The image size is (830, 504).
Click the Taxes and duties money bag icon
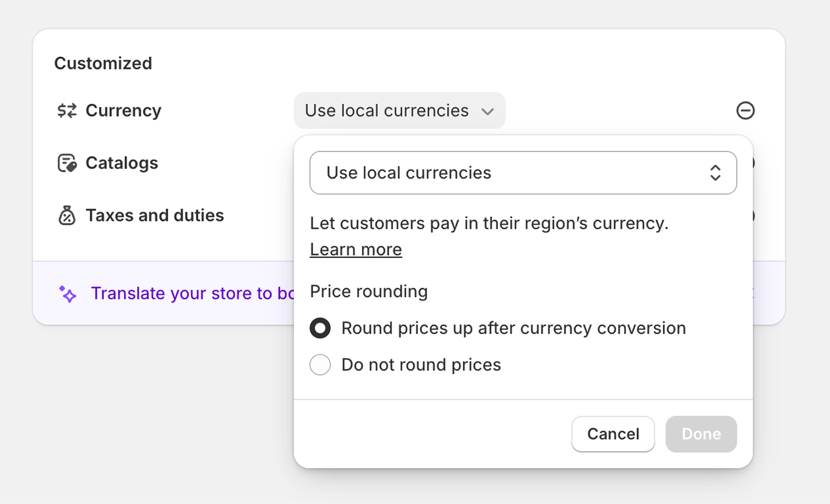click(67, 215)
